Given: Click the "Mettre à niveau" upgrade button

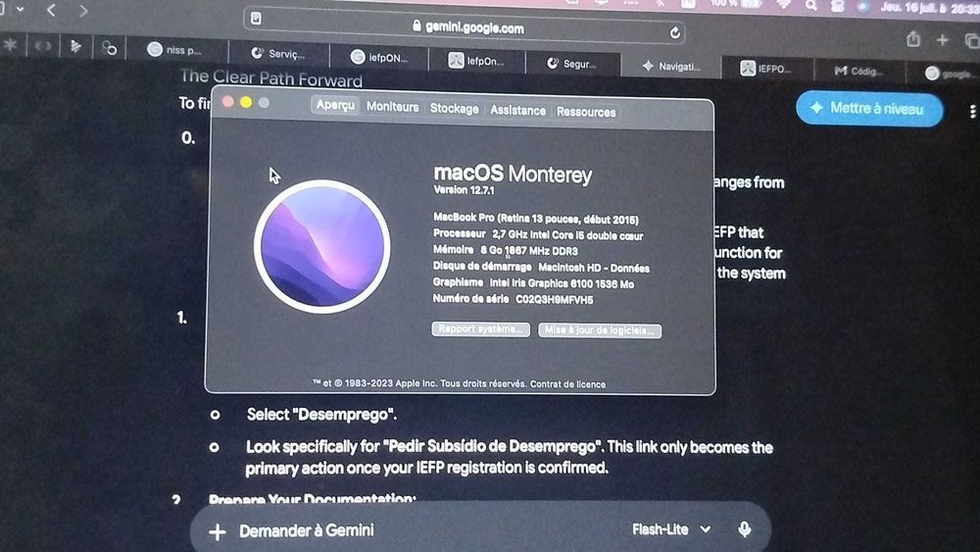Looking at the screenshot, I should click(x=868, y=109).
